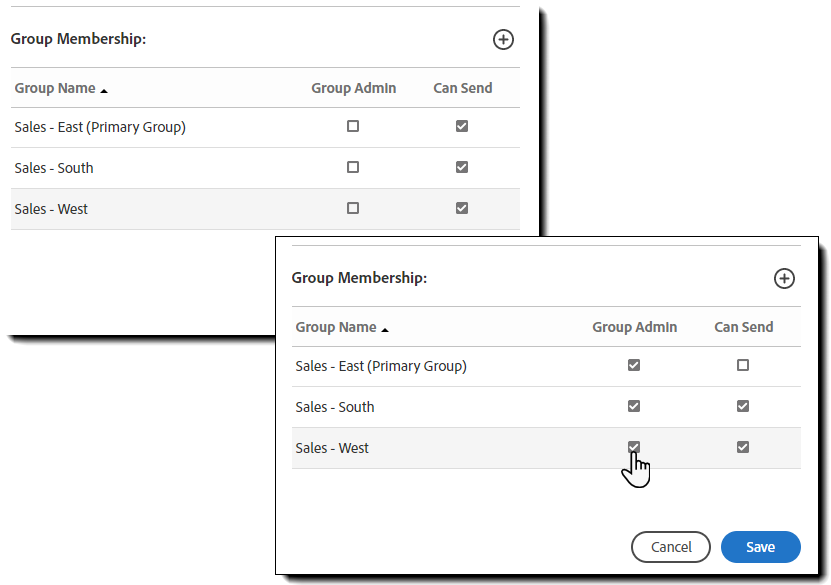Enable Can Send for Sales - East in front dialog

click(742, 366)
